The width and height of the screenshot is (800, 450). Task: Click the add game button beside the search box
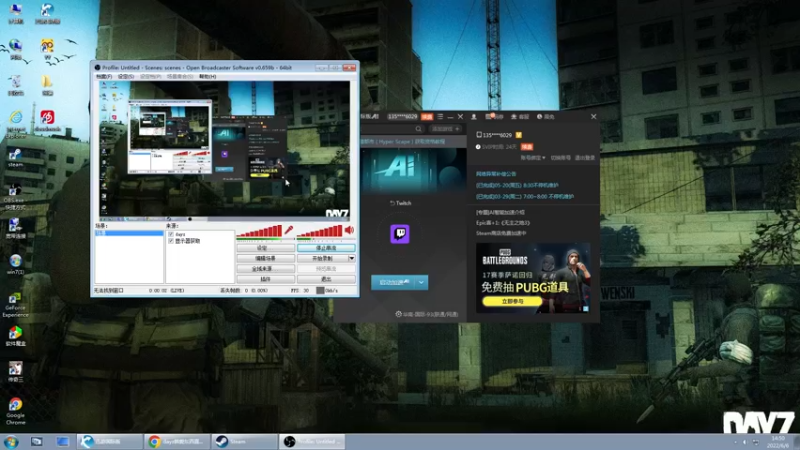click(445, 129)
